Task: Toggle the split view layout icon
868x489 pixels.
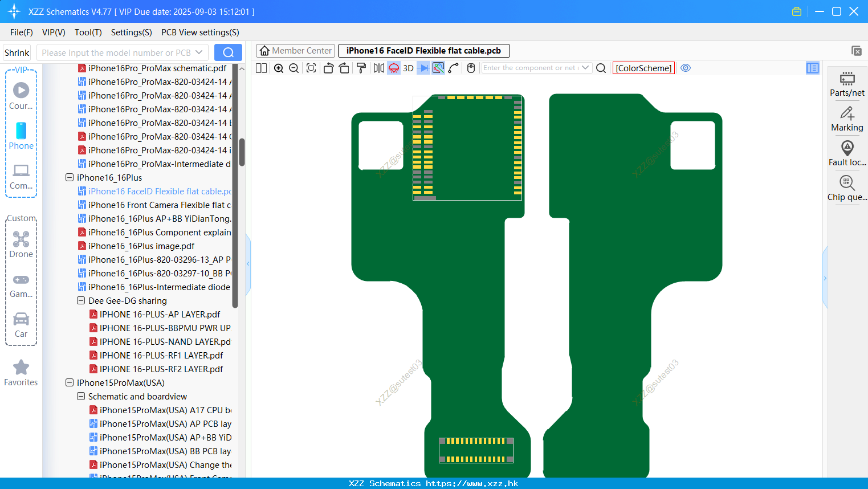Action: click(262, 68)
